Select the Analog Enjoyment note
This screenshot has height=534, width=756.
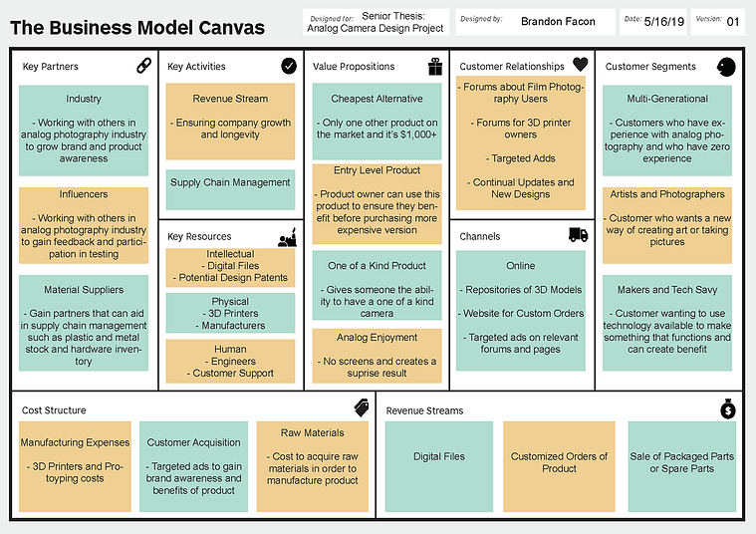tap(378, 356)
